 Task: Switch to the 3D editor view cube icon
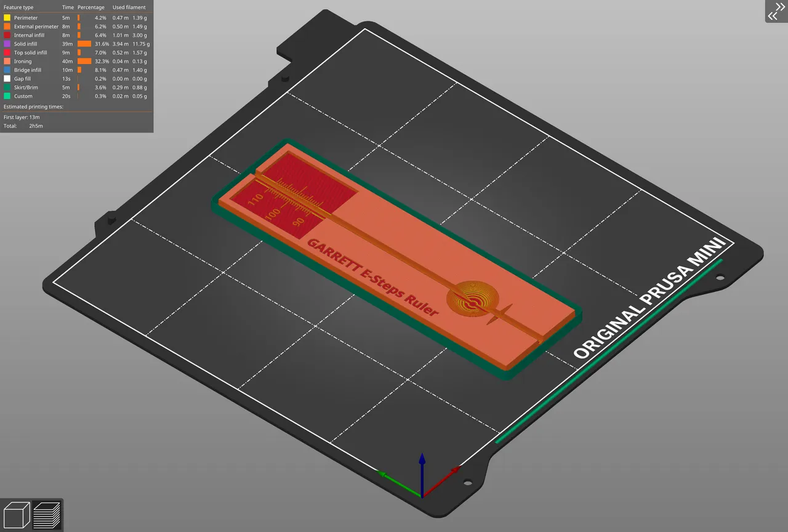[17, 515]
